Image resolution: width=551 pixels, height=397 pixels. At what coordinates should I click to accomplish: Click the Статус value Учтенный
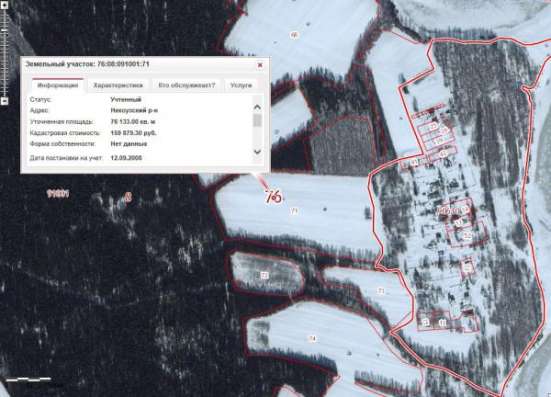point(126,99)
